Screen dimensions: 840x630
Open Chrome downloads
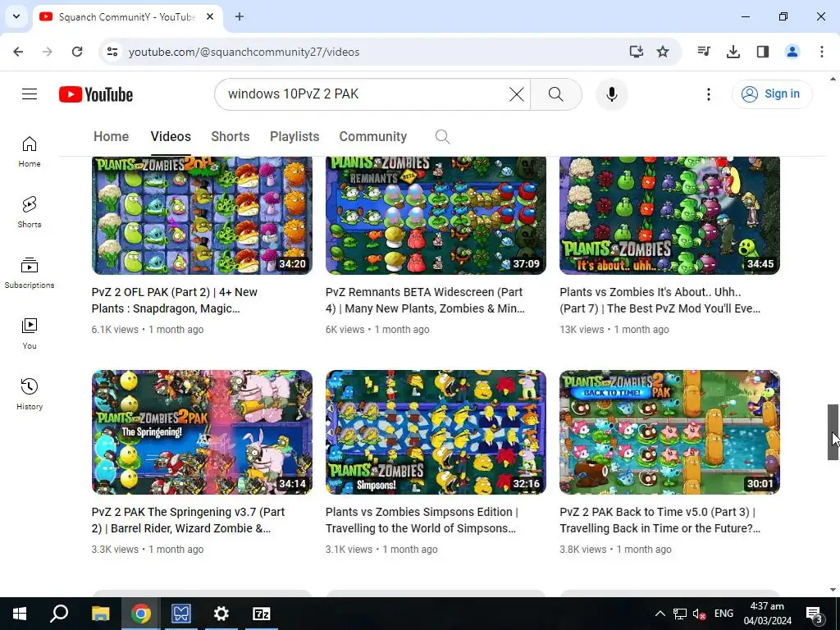click(733, 52)
